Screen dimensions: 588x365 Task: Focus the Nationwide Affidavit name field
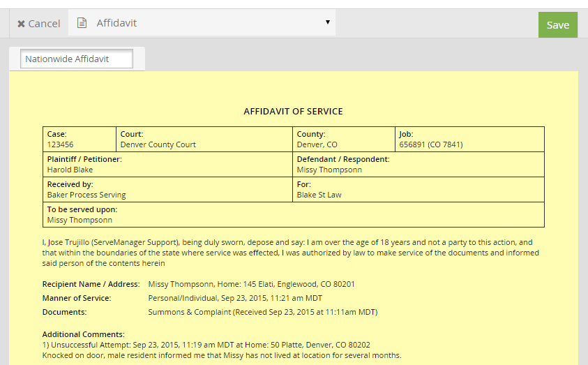pyautogui.click(x=77, y=59)
